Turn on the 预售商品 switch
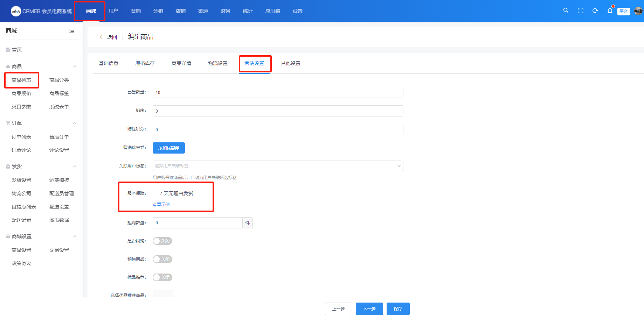 (162, 259)
